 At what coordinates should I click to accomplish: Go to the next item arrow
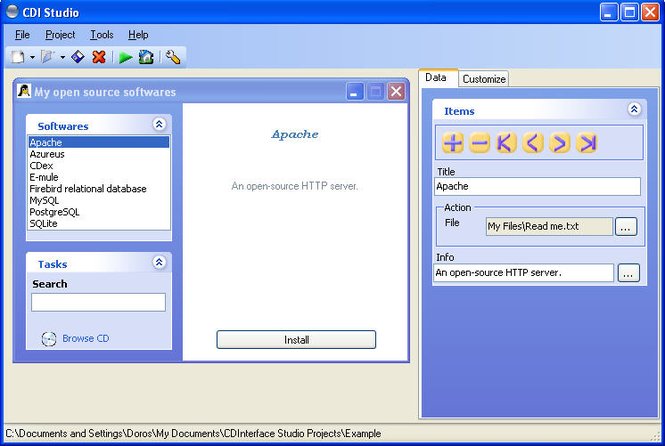point(560,143)
